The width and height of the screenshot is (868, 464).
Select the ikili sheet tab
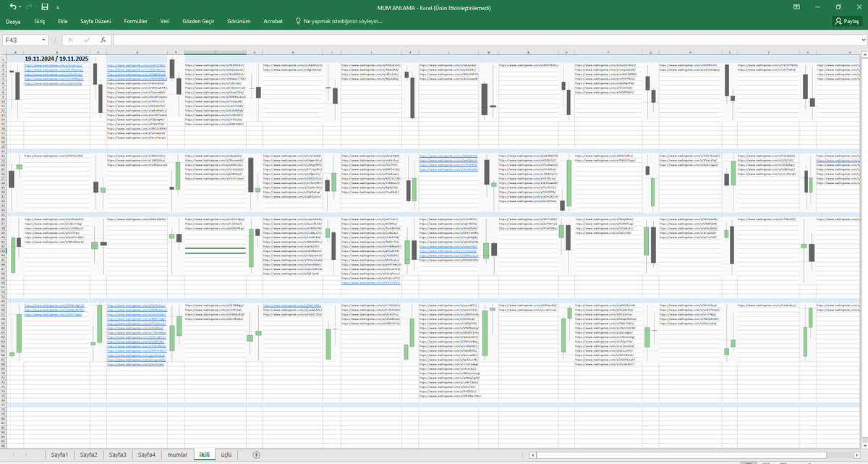click(x=205, y=455)
